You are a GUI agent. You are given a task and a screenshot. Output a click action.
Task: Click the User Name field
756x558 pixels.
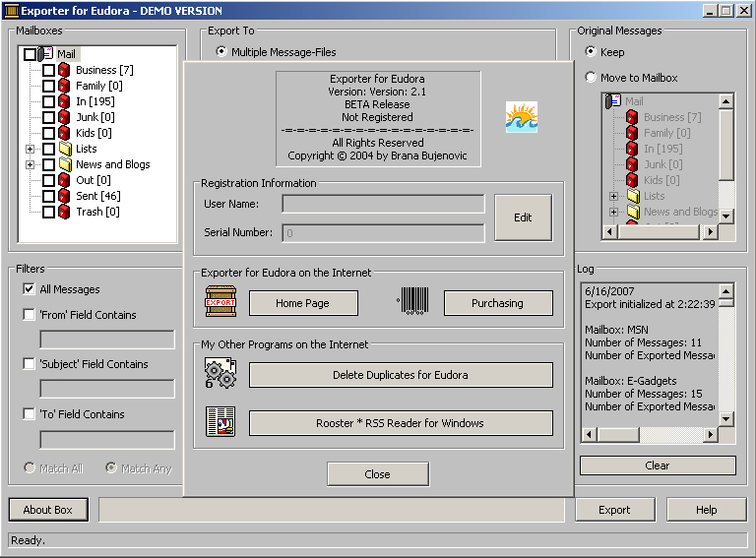(x=383, y=204)
